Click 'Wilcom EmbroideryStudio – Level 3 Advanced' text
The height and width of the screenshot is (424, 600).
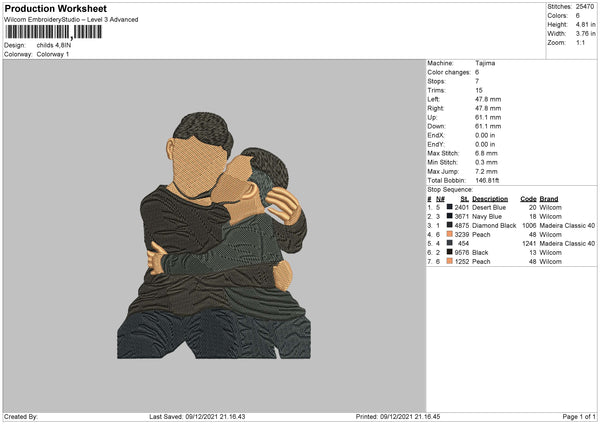[x=71, y=20]
